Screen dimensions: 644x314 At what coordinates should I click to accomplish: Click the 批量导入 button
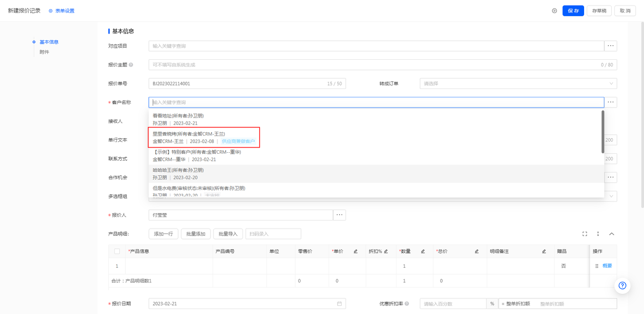pos(228,234)
